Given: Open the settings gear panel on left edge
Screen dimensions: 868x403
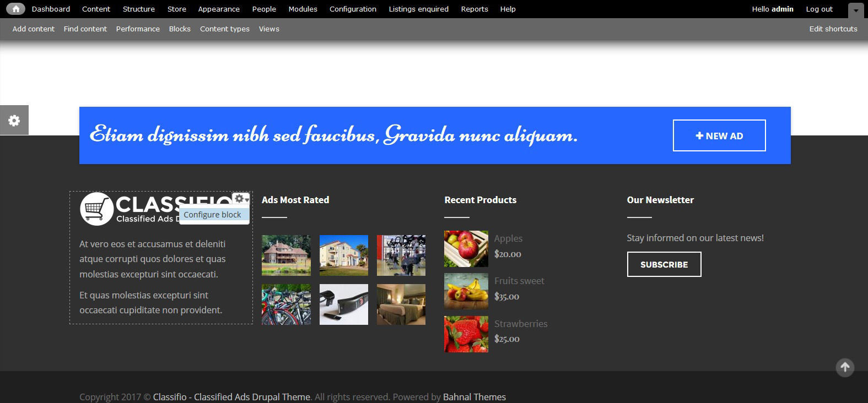Looking at the screenshot, I should point(14,120).
